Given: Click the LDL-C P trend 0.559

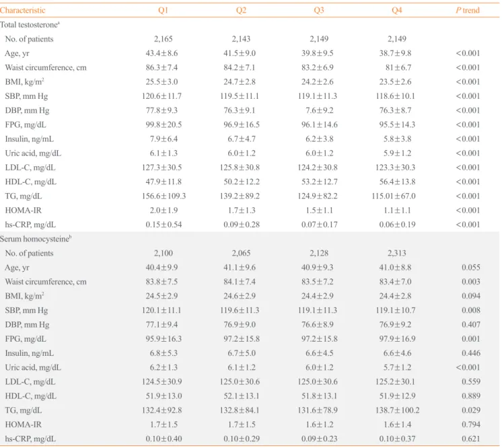Looking at the screenshot, I should [x=471, y=382].
